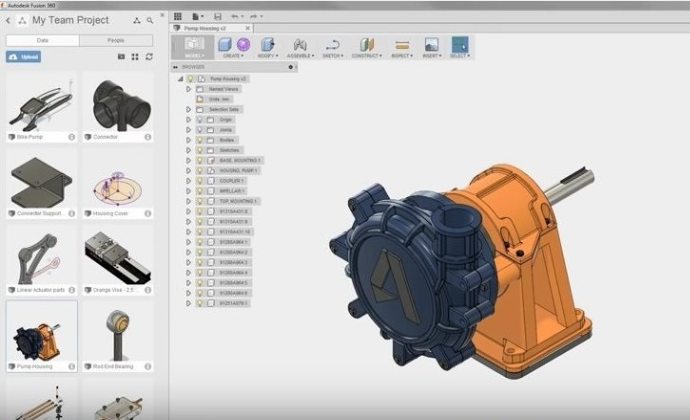Click the refresh icon in data panel
This screenshot has height=420, width=690.
click(149, 57)
